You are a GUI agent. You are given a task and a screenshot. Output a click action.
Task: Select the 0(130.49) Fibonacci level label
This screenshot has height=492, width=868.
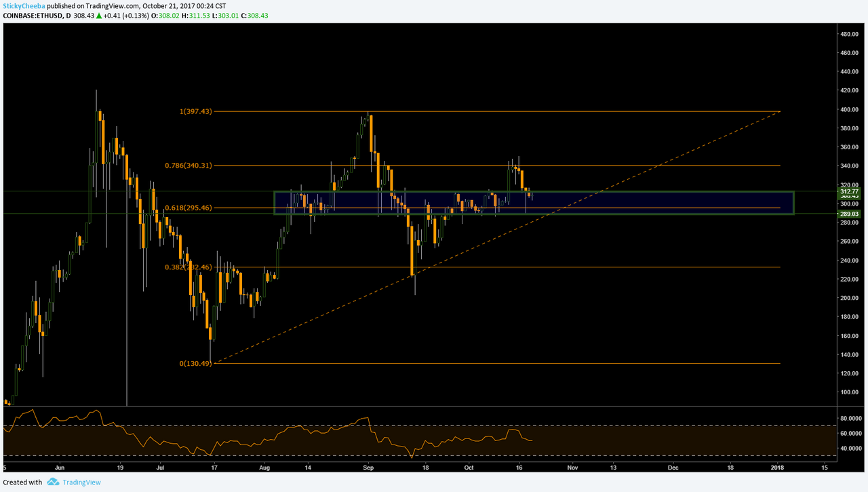(196, 363)
